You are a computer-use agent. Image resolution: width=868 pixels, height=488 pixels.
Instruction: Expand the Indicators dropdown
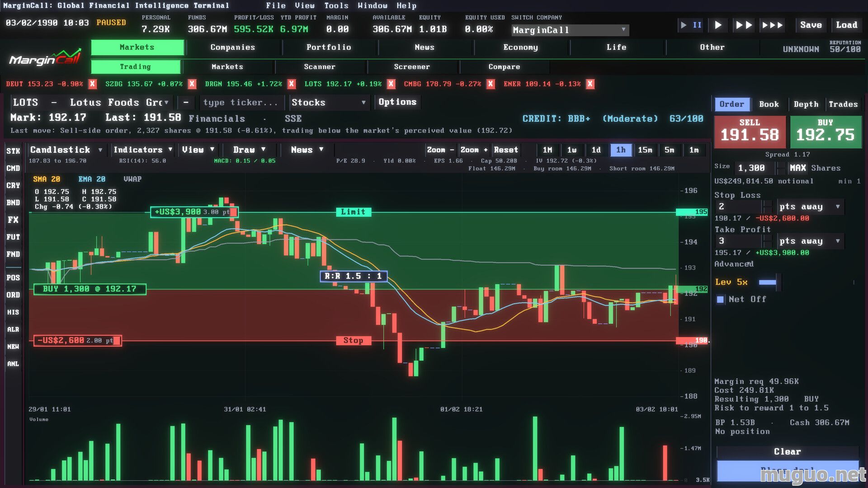coord(143,150)
